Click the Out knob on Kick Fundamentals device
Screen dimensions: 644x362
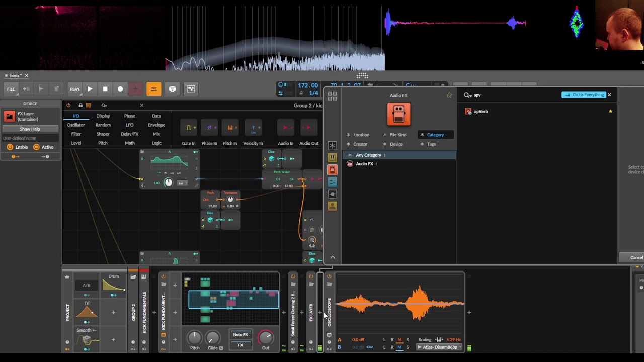pos(266,337)
